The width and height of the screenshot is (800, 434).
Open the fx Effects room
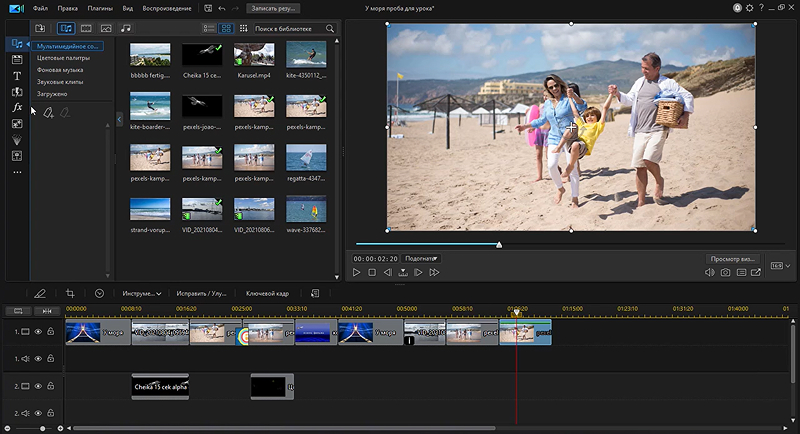pyautogui.click(x=17, y=108)
